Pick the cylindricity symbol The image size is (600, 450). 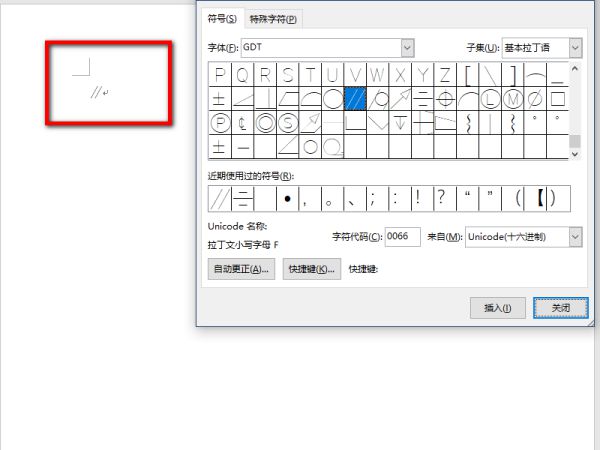coord(378,99)
